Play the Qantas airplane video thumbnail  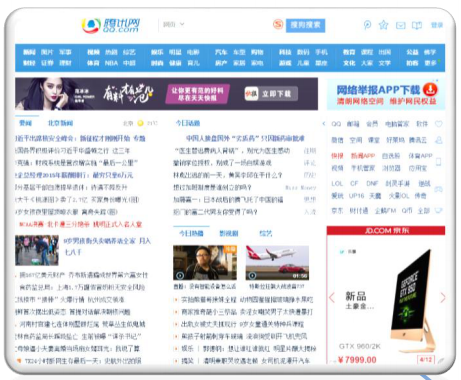[277, 263]
